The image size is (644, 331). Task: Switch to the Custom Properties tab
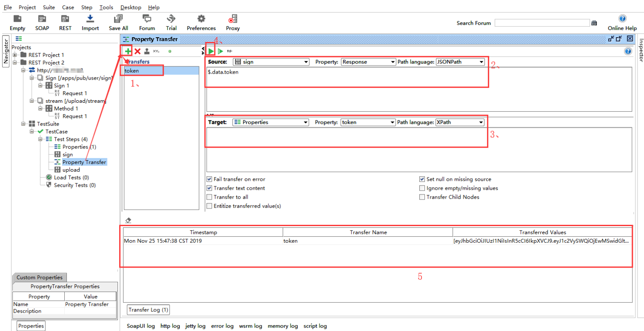(x=39, y=277)
